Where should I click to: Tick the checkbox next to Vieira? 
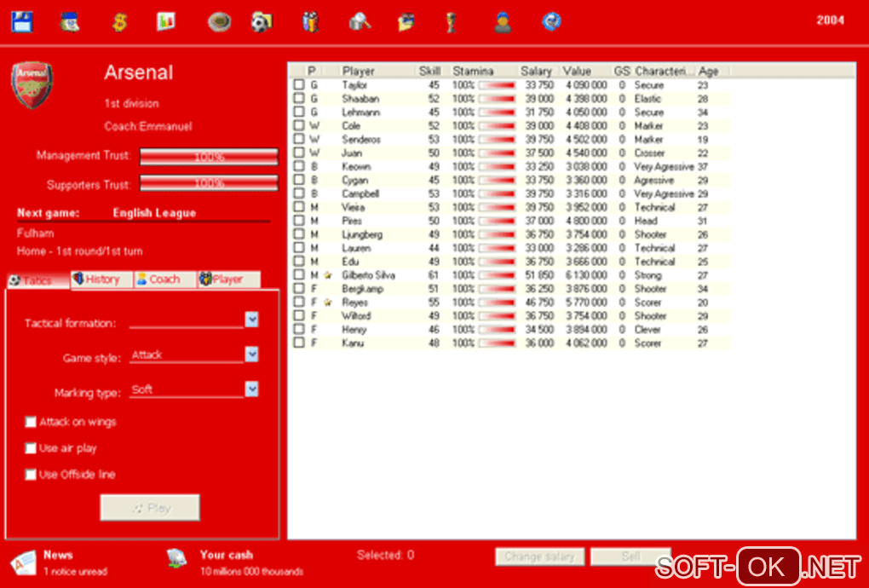(299, 207)
